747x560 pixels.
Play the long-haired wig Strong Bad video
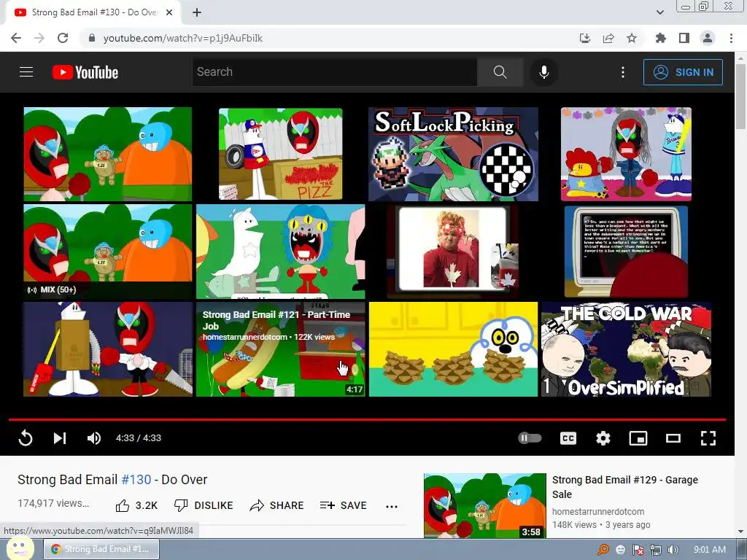click(626, 155)
